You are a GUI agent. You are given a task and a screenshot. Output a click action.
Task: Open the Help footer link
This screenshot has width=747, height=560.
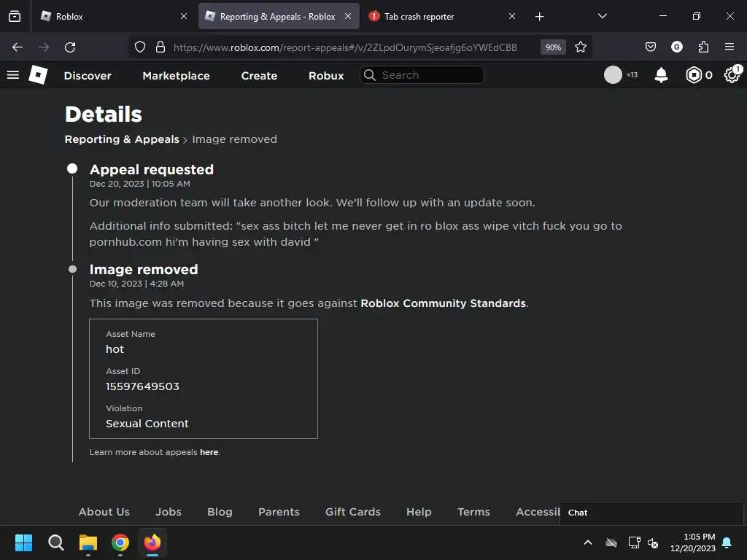(419, 512)
